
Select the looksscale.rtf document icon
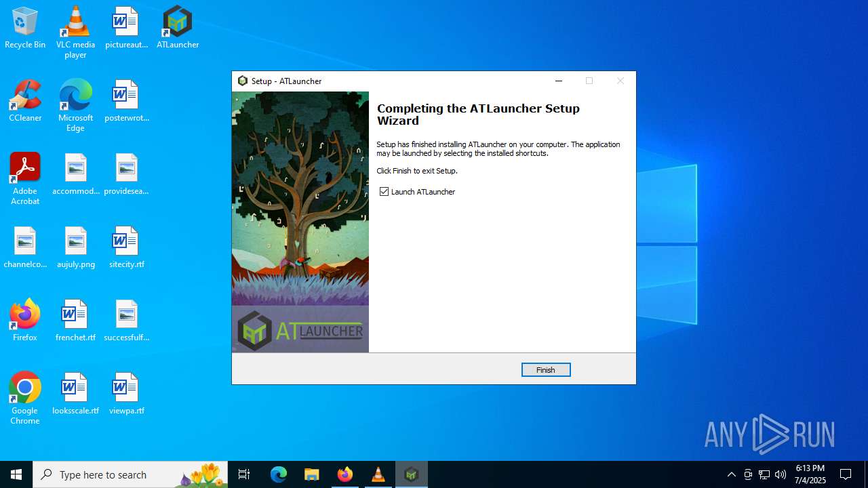[x=75, y=394]
